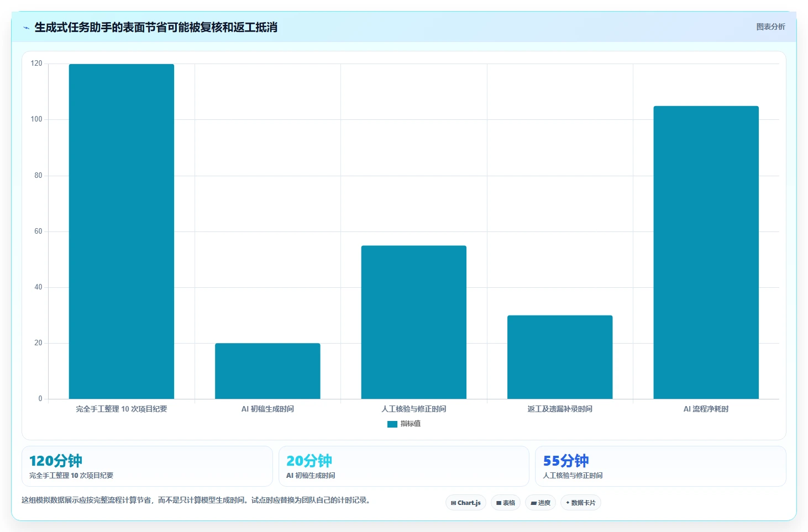Click the title 生成式任务助手的表面节省可能被复核和返工抵消
808x532 pixels.
[x=156, y=27]
